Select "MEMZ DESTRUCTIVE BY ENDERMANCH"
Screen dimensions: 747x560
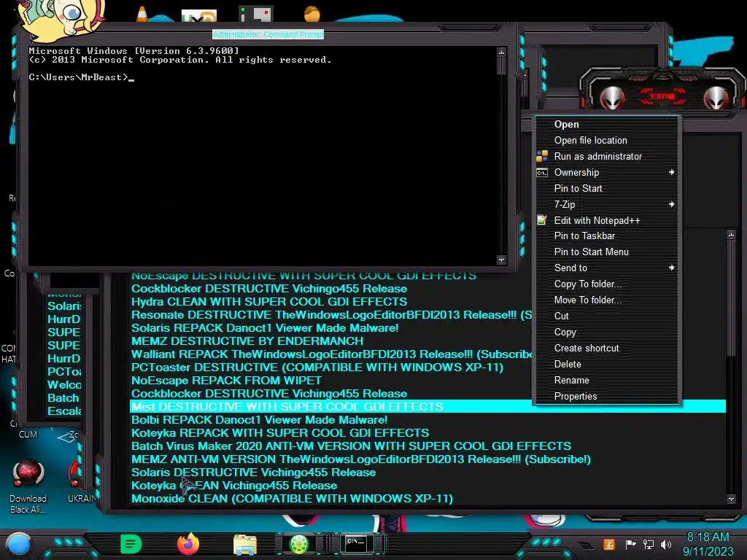point(247,341)
